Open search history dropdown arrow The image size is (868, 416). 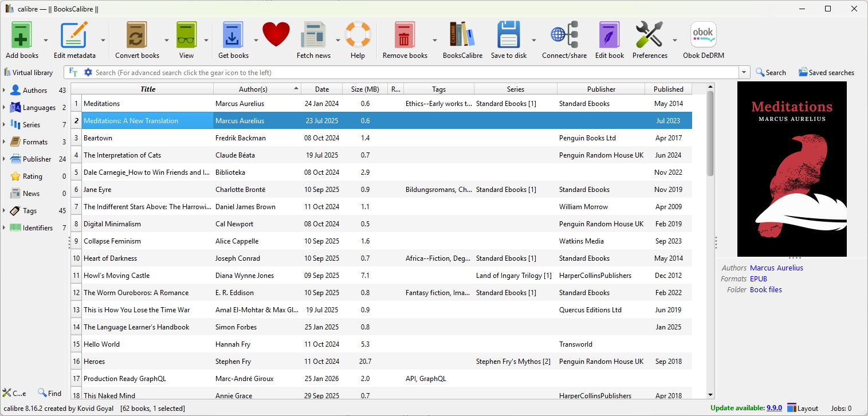point(744,72)
